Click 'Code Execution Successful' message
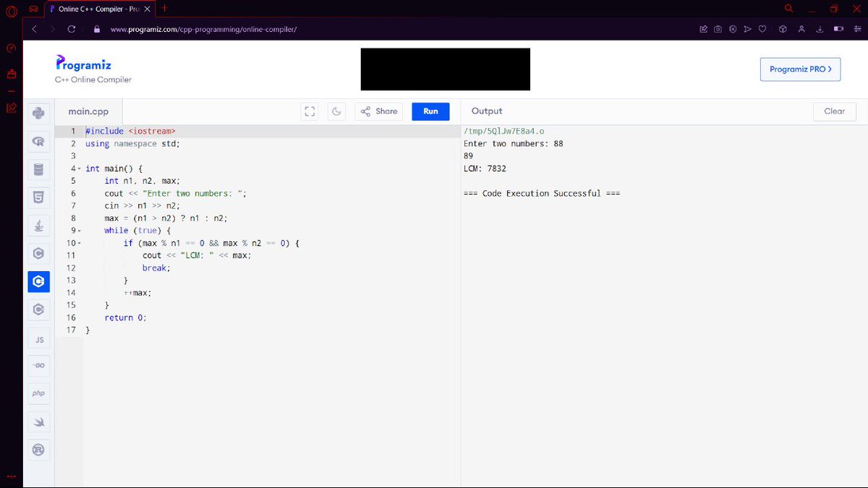This screenshot has height=488, width=868. point(542,194)
